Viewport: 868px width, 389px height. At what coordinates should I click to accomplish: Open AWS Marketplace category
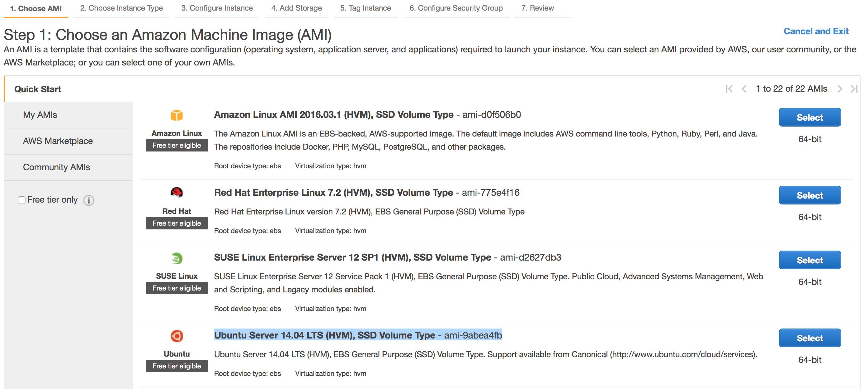coord(58,141)
